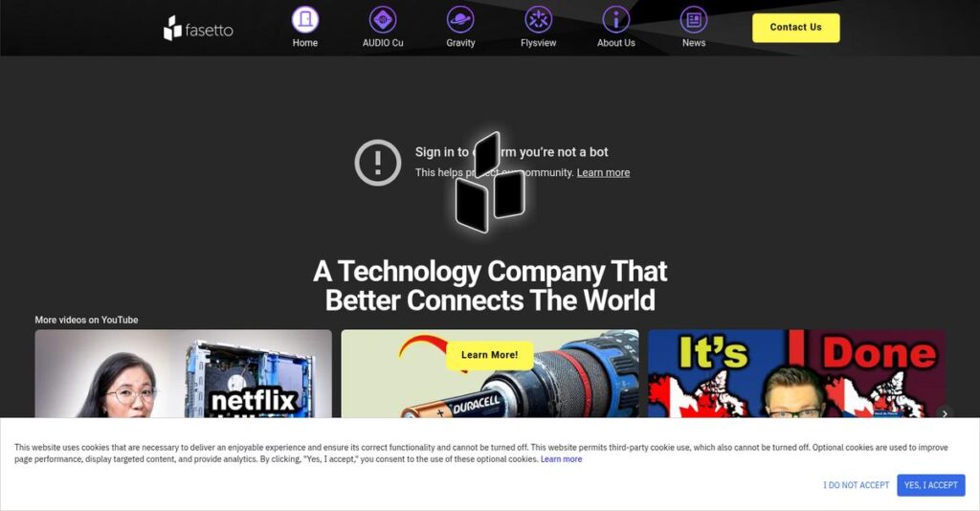Click the About Us menu label
This screenshot has width=980, height=511.
615,42
